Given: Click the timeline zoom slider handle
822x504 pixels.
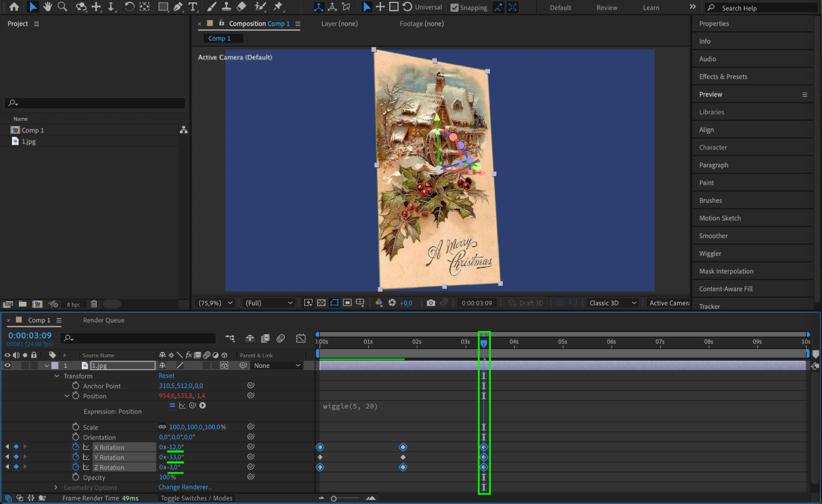Looking at the screenshot, I should click(x=334, y=499).
